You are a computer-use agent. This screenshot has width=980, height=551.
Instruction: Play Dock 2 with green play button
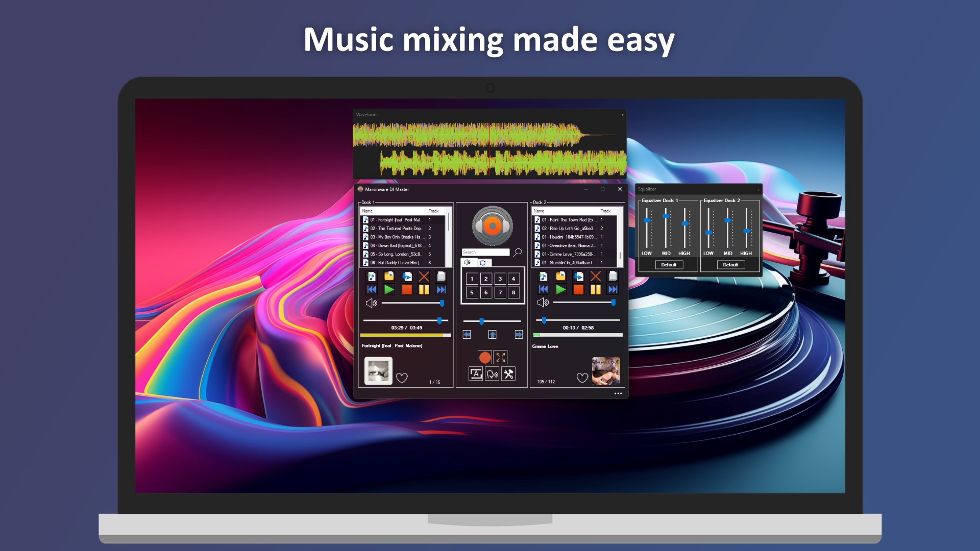click(560, 290)
